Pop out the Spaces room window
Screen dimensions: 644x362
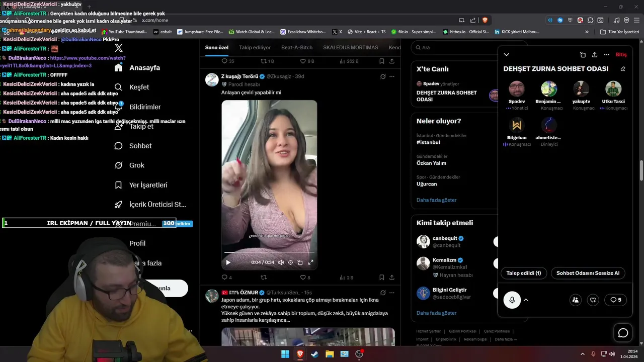tap(583, 55)
